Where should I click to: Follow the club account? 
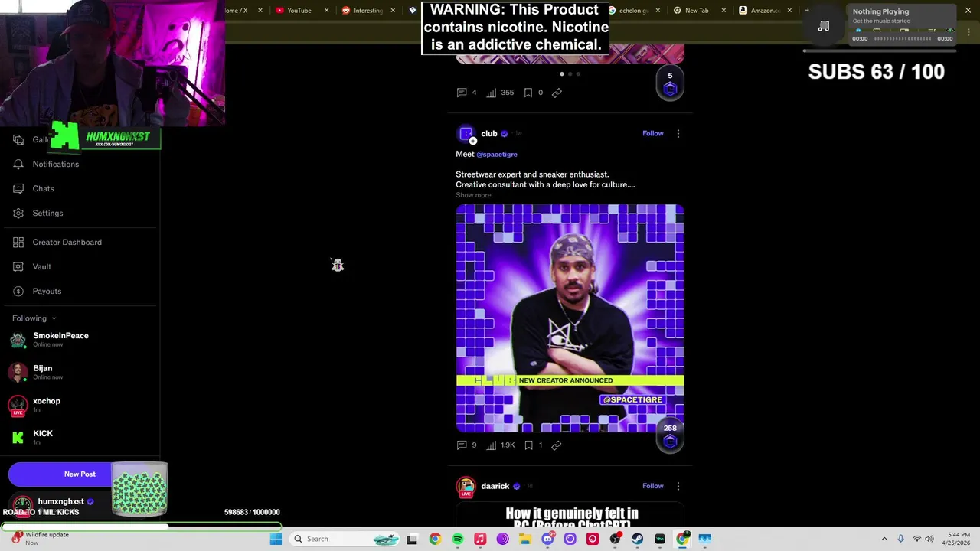click(653, 133)
